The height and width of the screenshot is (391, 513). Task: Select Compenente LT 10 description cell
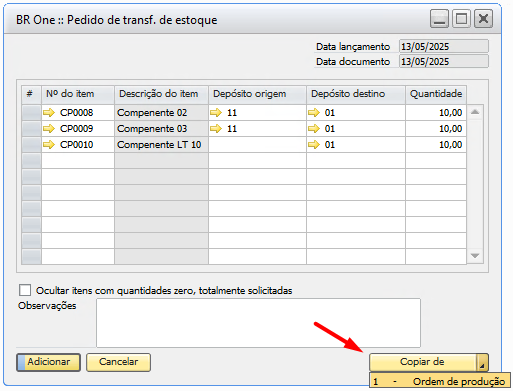[162, 145]
